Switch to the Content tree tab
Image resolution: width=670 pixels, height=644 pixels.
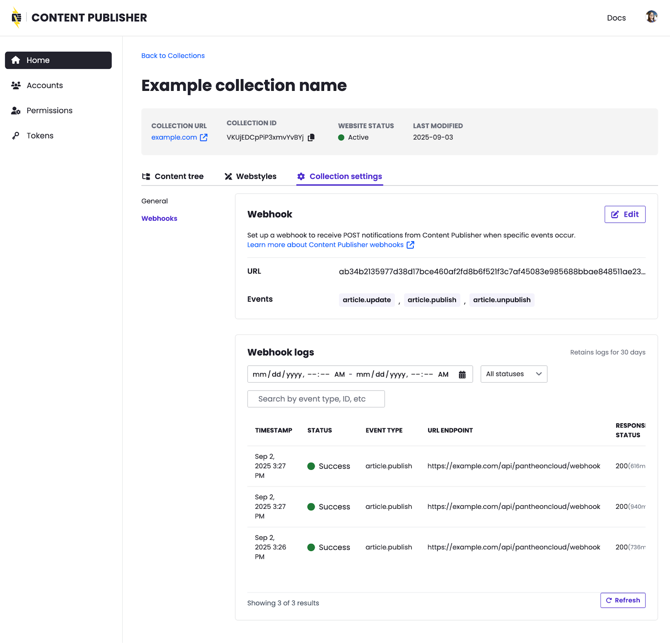[x=173, y=176]
